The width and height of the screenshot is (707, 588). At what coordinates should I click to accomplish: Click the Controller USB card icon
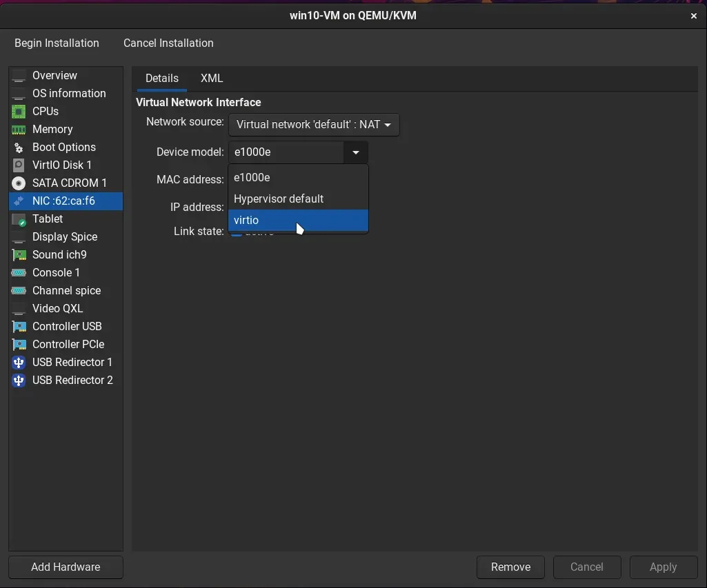(19, 327)
